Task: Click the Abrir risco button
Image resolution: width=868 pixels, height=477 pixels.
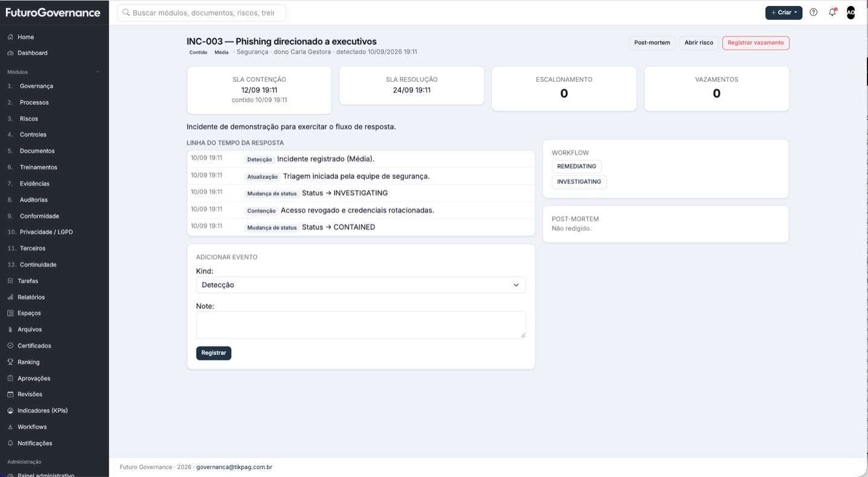Action: [699, 43]
